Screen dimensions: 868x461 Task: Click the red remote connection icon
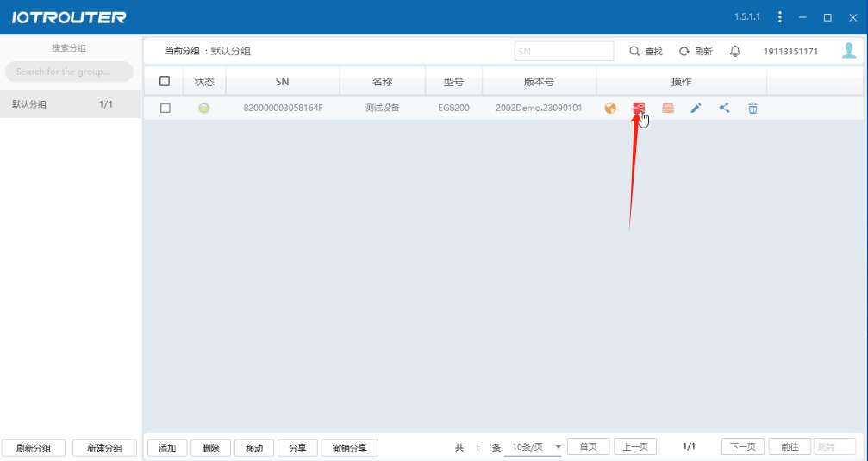(x=639, y=108)
